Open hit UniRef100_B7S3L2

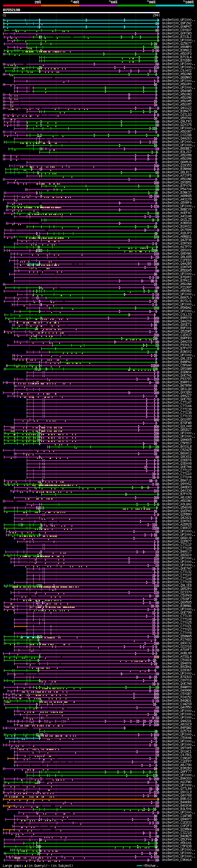tap(177, 37)
